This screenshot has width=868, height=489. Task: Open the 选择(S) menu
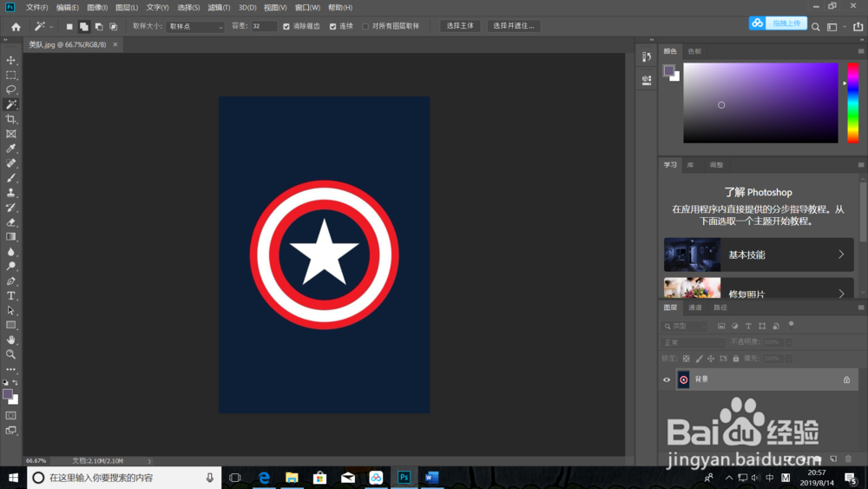(188, 8)
